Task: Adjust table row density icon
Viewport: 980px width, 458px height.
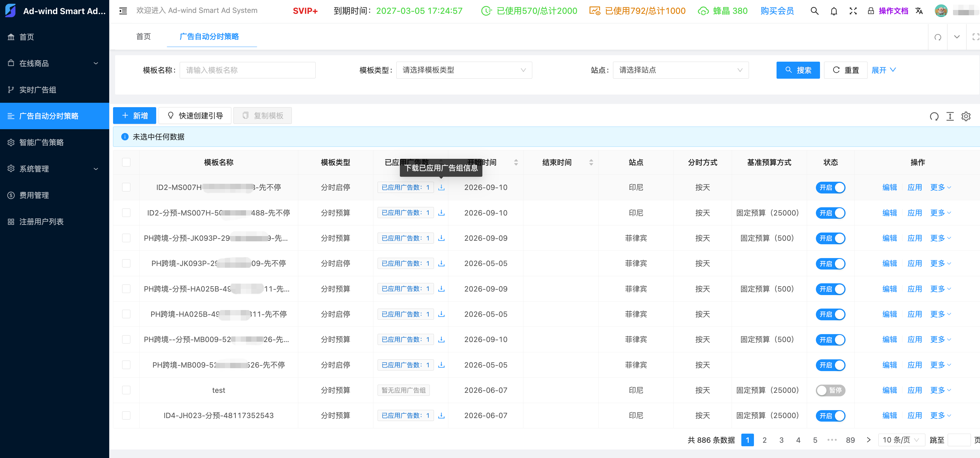Action: 950,116
